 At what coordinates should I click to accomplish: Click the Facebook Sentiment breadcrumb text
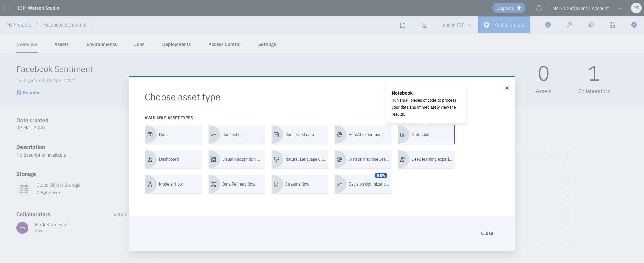(65, 25)
